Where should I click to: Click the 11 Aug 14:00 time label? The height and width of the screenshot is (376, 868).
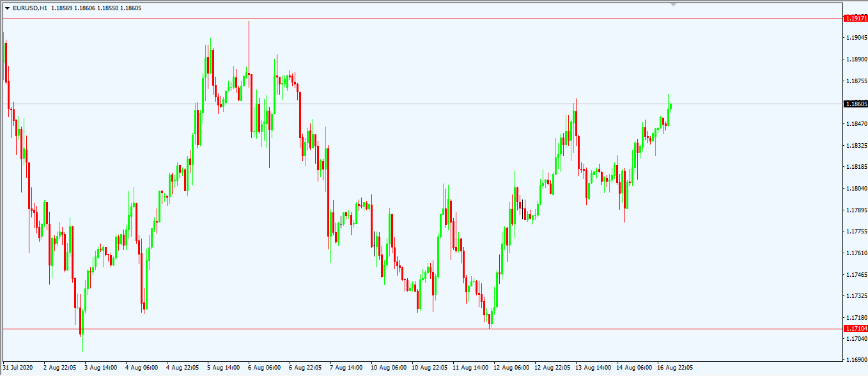[470, 368]
